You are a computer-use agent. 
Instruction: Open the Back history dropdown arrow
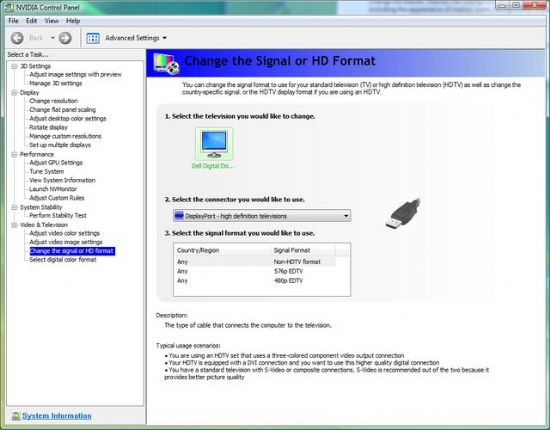(x=53, y=38)
